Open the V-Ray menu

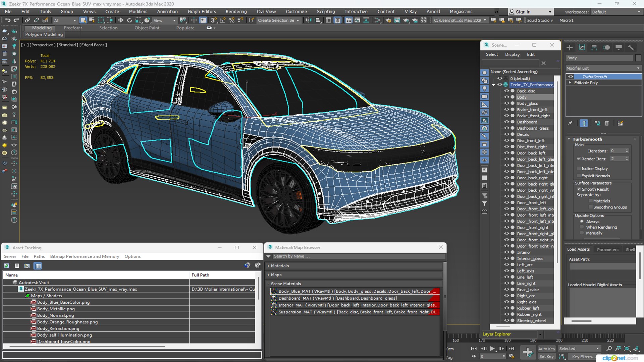coord(411,11)
